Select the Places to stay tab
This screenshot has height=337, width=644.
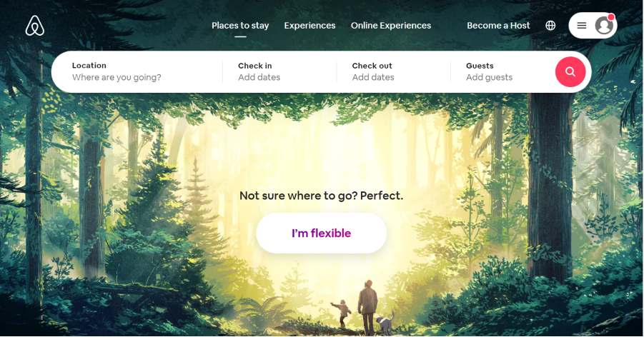pyautogui.click(x=240, y=26)
